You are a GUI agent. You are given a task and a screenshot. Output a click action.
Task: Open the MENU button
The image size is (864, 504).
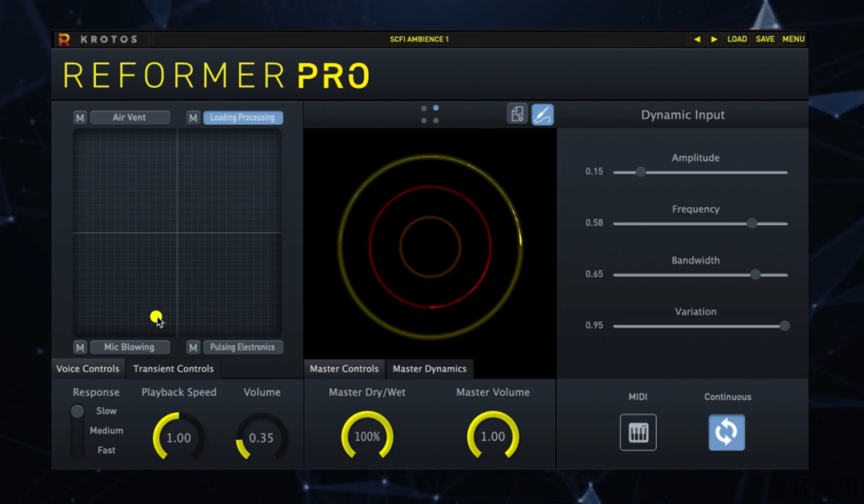[793, 39]
